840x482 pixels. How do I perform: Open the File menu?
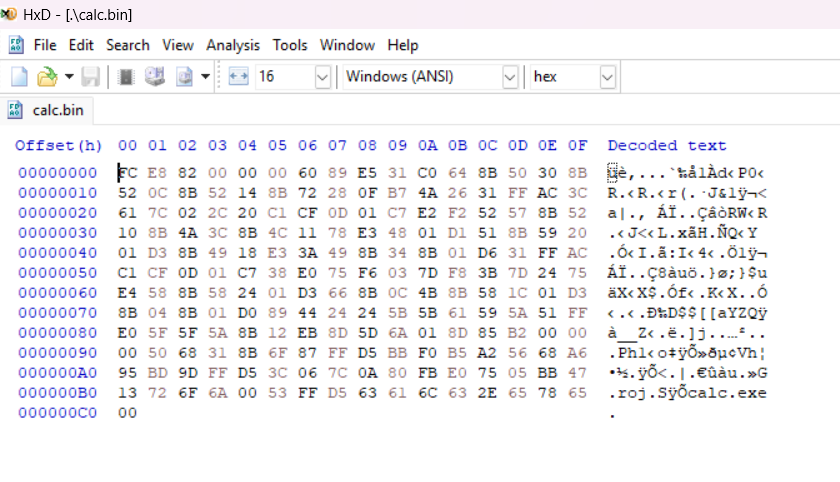(45, 45)
